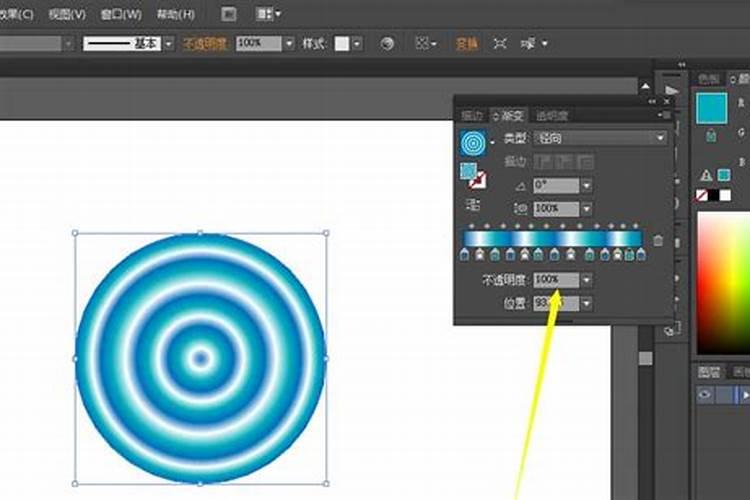
Task: Click the orange 不透明度 link in the control bar
Action: tap(205, 44)
